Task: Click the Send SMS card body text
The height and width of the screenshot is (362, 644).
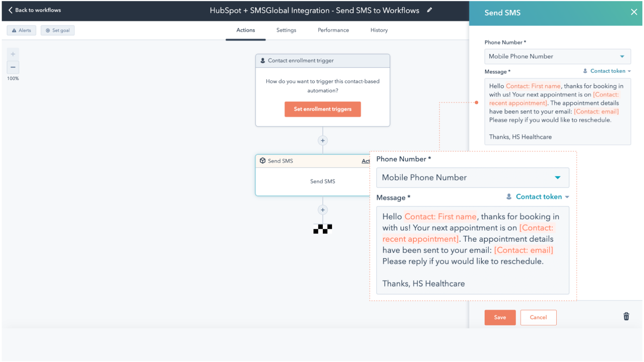Action: (x=322, y=181)
